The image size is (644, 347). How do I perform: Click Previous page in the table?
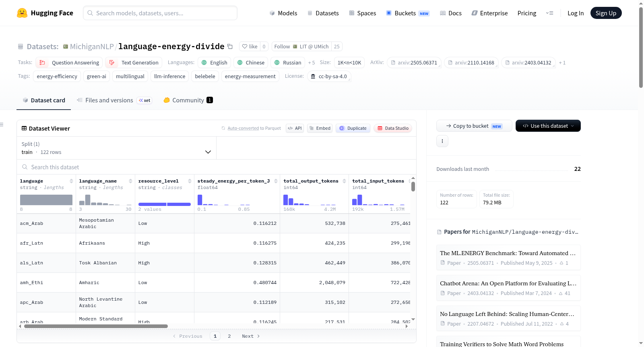(x=188, y=336)
